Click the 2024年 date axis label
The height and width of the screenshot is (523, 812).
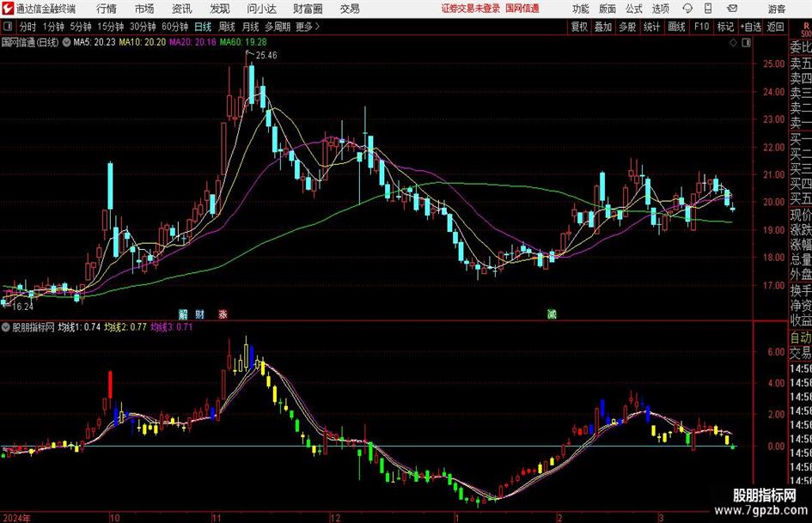(16, 518)
